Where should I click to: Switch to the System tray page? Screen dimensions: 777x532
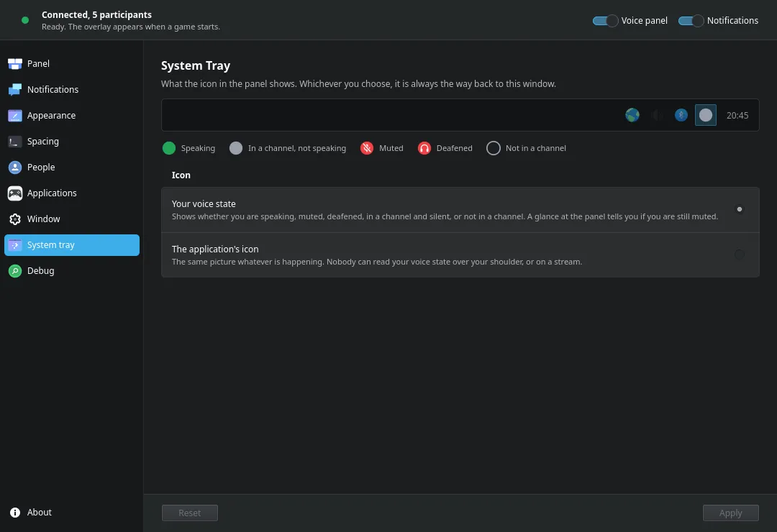[72, 245]
